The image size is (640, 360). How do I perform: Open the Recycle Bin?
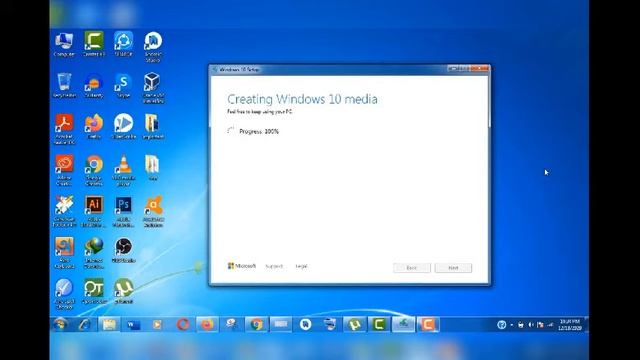[64, 85]
